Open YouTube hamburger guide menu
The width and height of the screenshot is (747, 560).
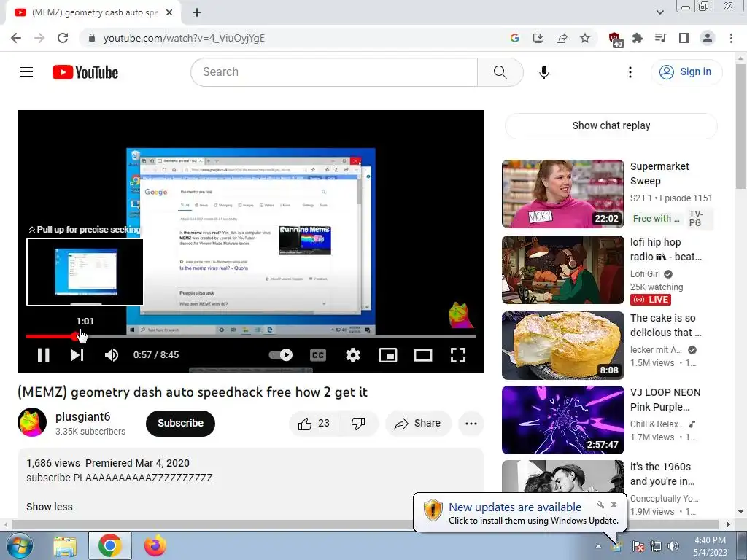click(26, 72)
